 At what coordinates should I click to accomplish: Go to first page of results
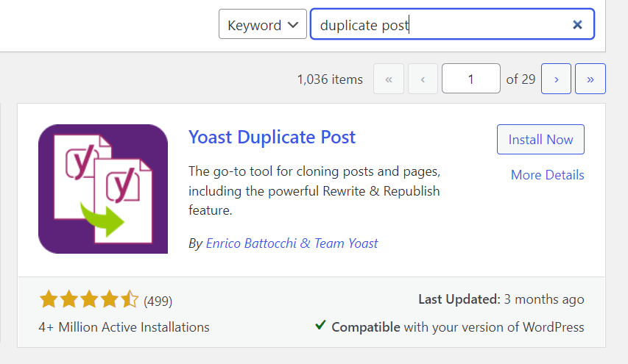click(x=389, y=79)
